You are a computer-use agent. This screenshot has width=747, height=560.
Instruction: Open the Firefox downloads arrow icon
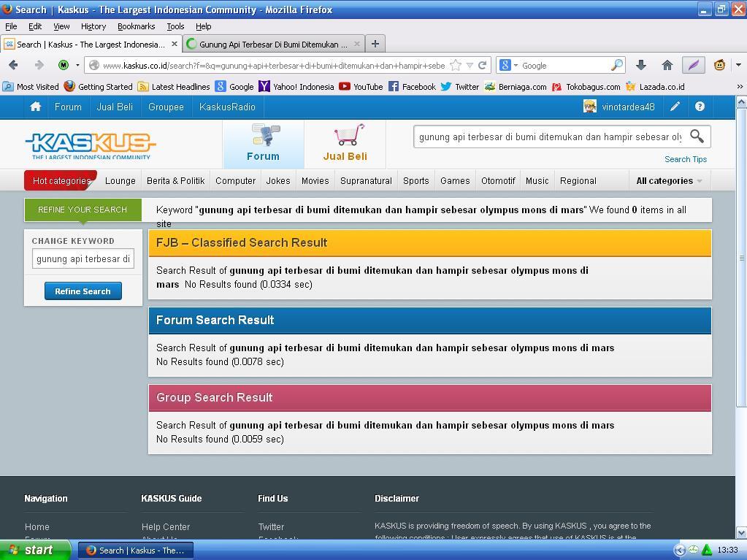tap(641, 65)
